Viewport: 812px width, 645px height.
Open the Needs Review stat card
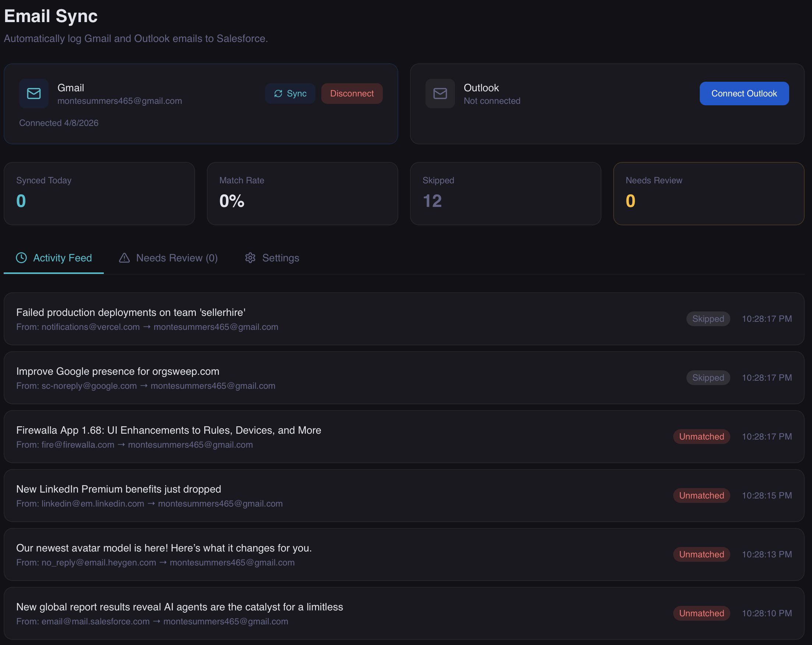click(x=709, y=193)
